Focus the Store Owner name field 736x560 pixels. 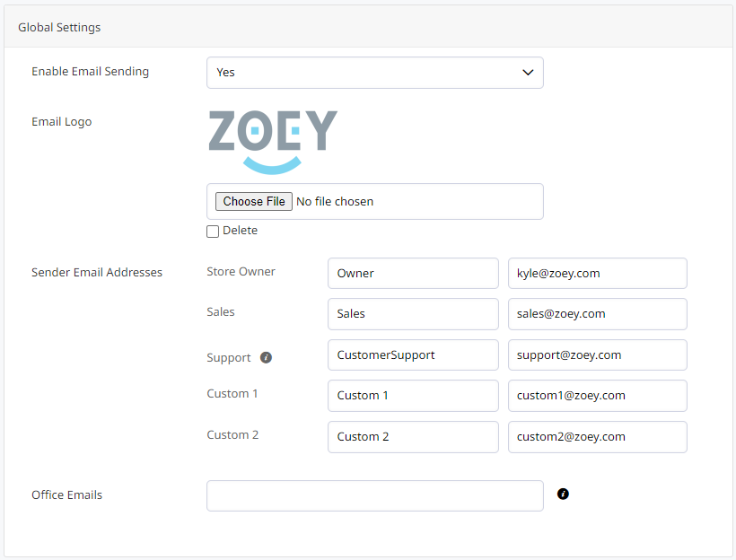[413, 273]
